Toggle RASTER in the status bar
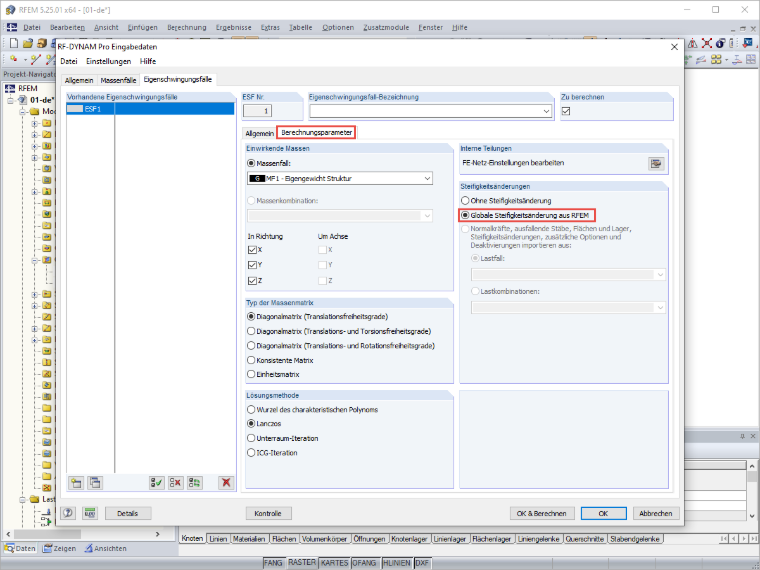760x570 pixels. [x=302, y=562]
